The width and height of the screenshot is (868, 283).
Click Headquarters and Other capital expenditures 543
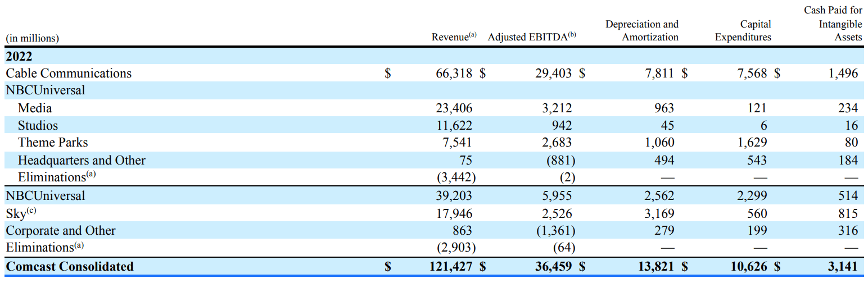pyautogui.click(x=757, y=161)
